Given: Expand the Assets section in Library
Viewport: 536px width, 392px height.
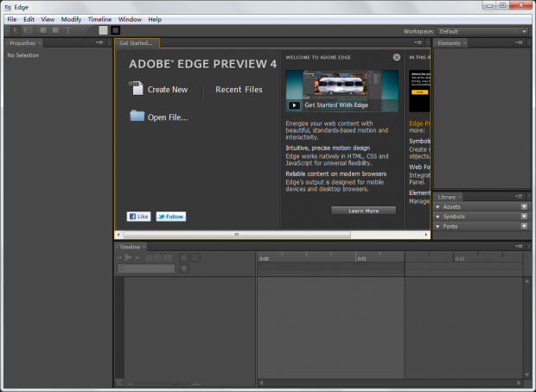Looking at the screenshot, I should click(x=438, y=206).
